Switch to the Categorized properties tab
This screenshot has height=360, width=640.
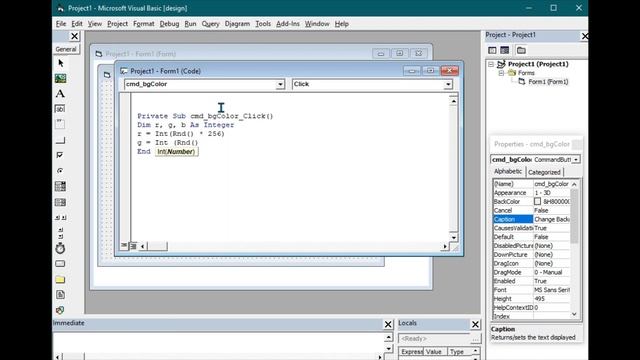[x=544, y=172]
